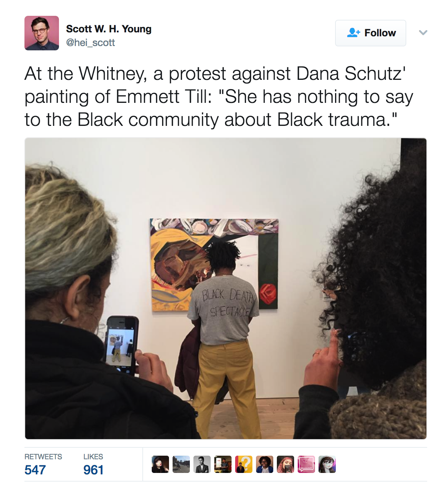Viewport: 448px width, 492px height.
Task: Open the pink-haired selfie avatar
Action: 285,464
